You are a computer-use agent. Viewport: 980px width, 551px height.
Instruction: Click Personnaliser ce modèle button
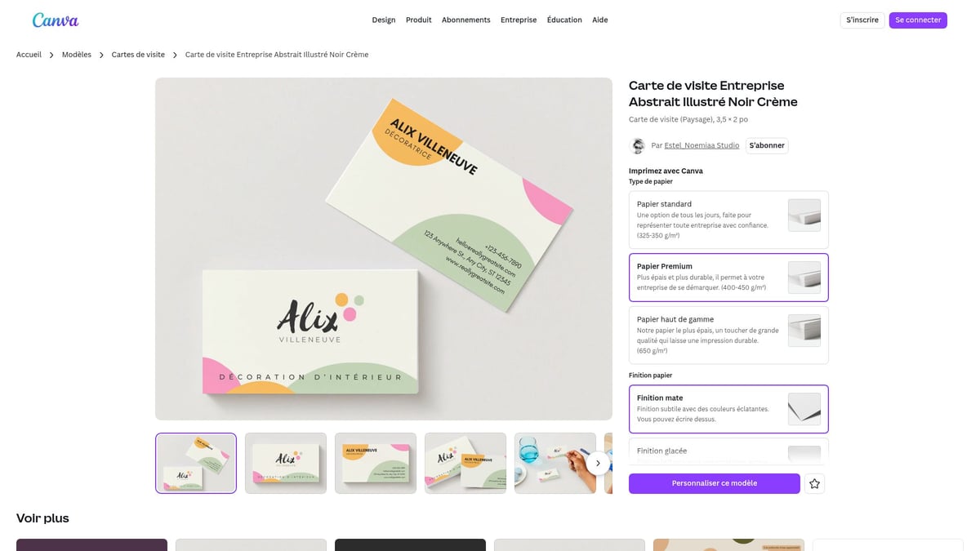pyautogui.click(x=715, y=483)
